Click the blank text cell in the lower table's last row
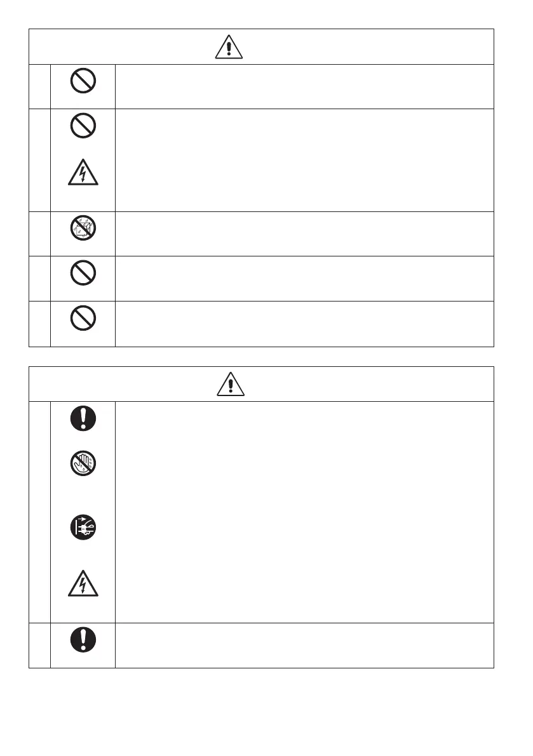Screen dimensions: 533x756 tap(304, 646)
